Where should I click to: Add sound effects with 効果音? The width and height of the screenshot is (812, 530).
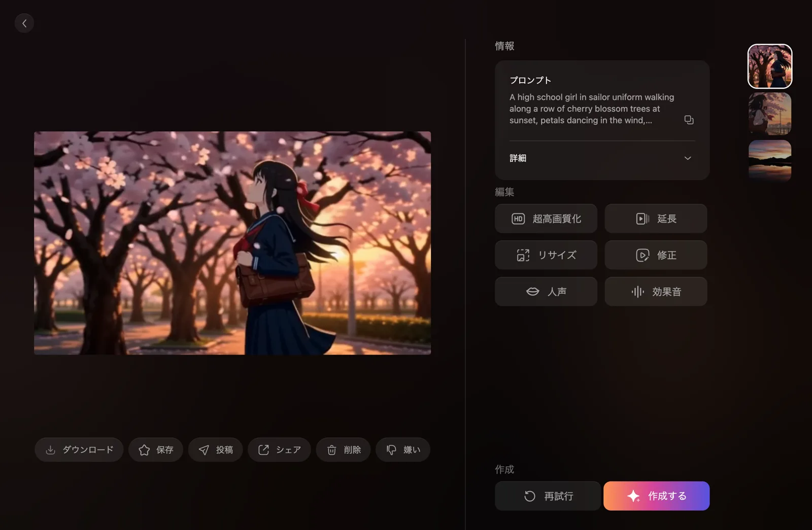coord(656,292)
